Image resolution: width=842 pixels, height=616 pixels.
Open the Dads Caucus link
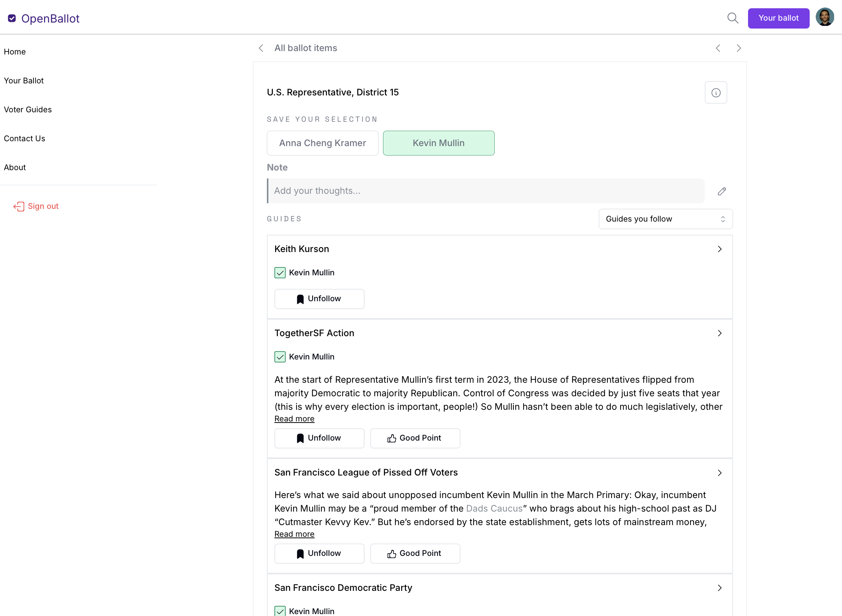coord(494,509)
